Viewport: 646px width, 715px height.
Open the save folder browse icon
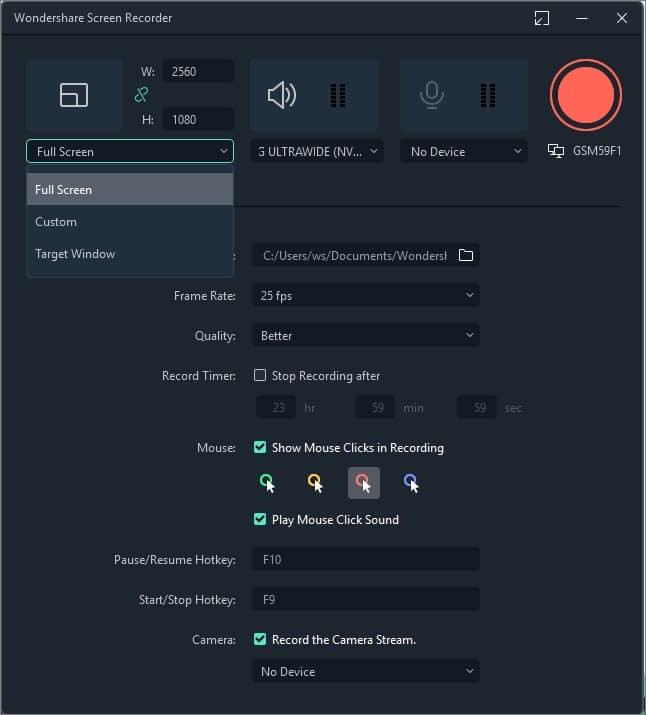pos(465,255)
